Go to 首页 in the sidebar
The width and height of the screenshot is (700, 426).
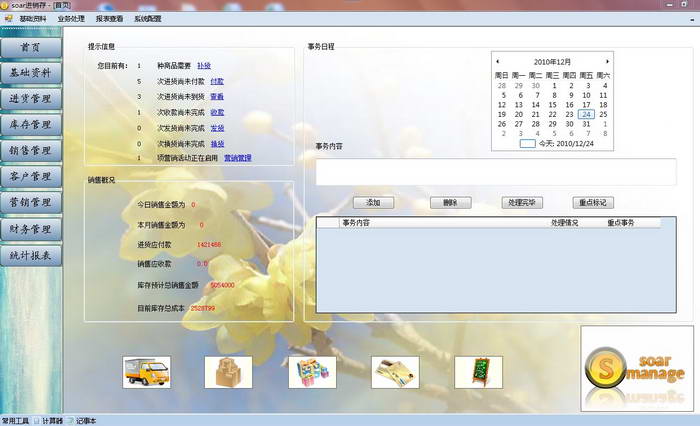pos(31,48)
